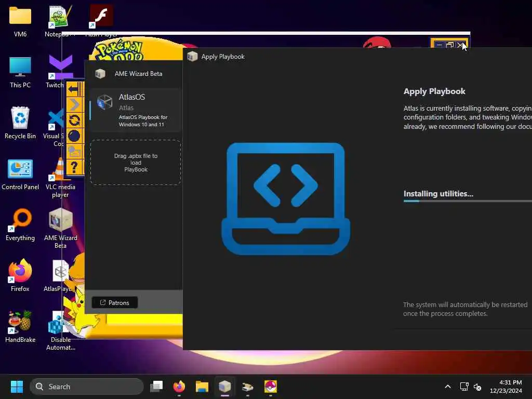
Task: Open the Recycle Bin
Action: (x=20, y=123)
